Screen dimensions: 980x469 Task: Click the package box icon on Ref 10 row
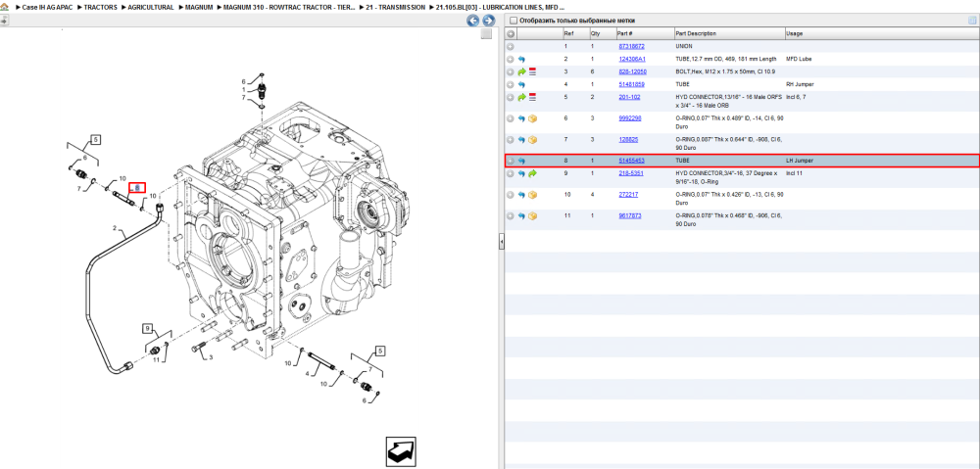[x=532, y=195]
